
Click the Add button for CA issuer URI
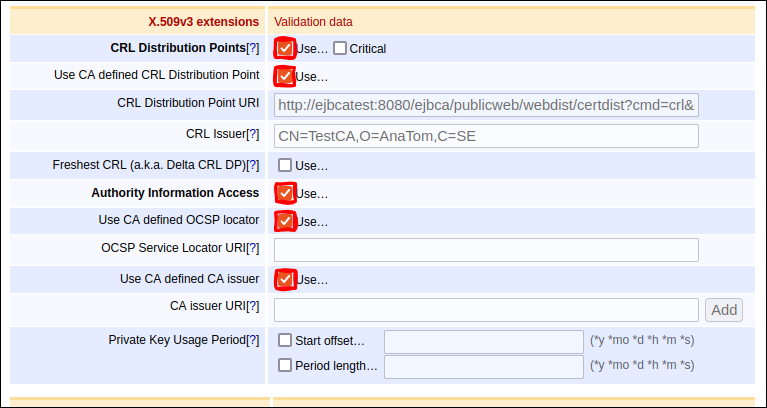[724, 310]
